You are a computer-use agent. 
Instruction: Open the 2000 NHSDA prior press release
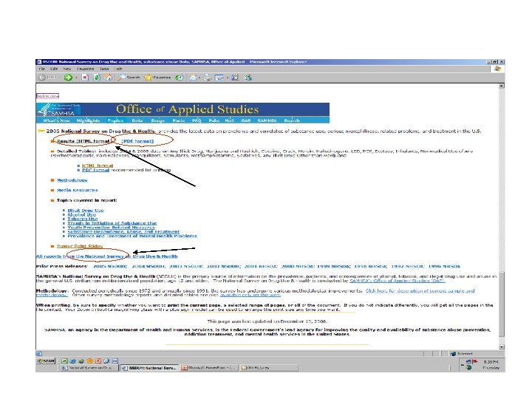299,266
